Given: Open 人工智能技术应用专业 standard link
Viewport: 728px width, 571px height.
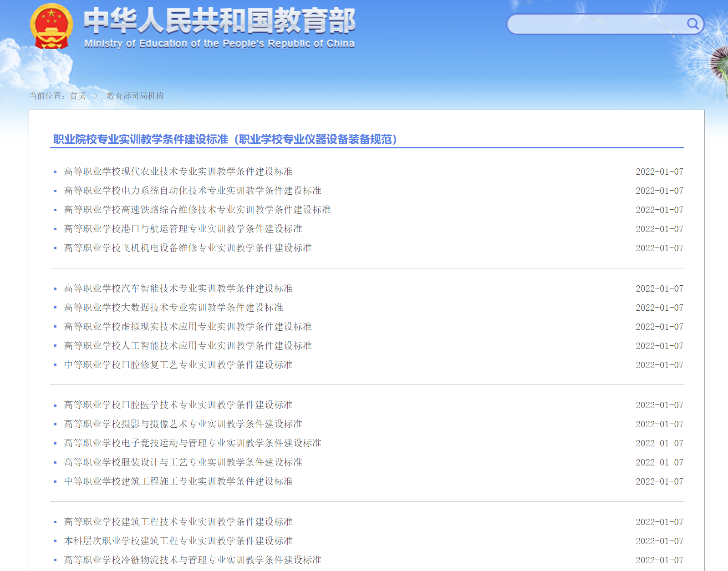Looking at the screenshot, I should pos(188,346).
